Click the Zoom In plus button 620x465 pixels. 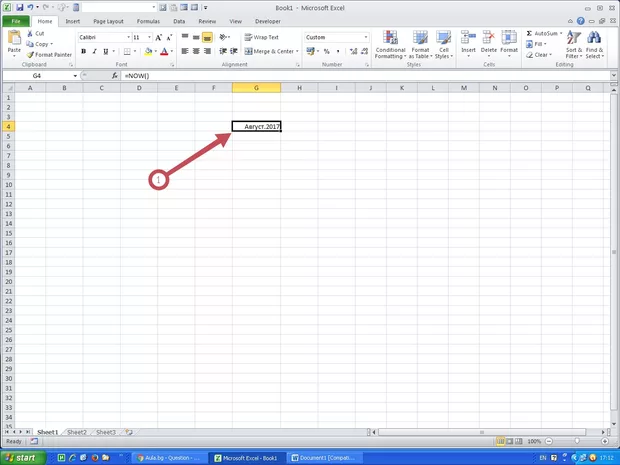click(x=605, y=441)
